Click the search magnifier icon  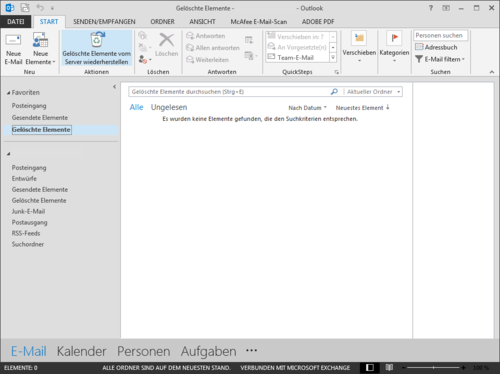coord(334,92)
